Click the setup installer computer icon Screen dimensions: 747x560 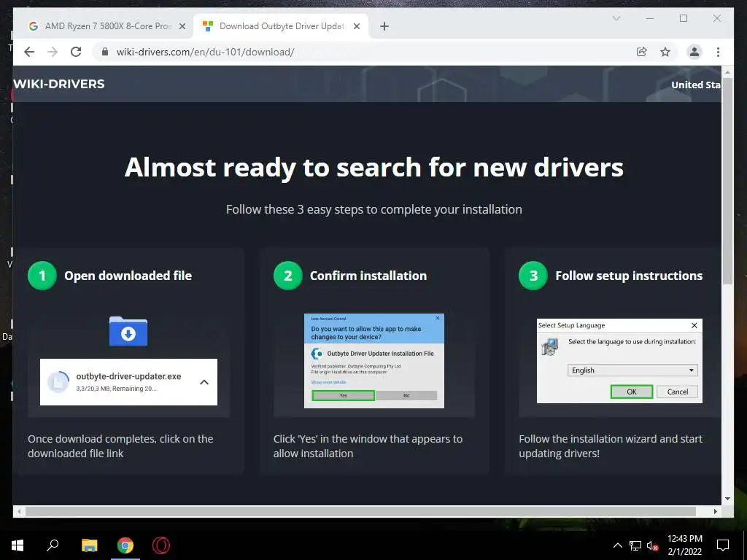tap(550, 346)
